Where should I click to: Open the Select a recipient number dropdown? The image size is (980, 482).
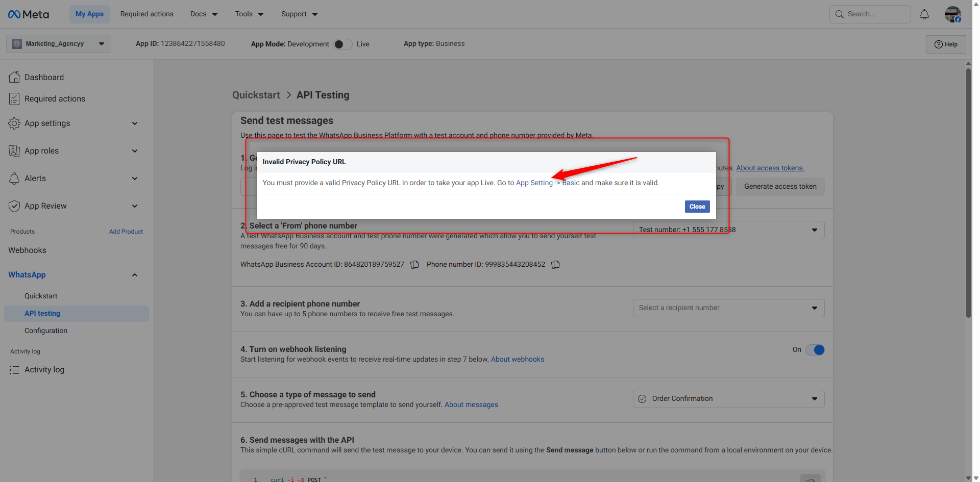pyautogui.click(x=729, y=308)
